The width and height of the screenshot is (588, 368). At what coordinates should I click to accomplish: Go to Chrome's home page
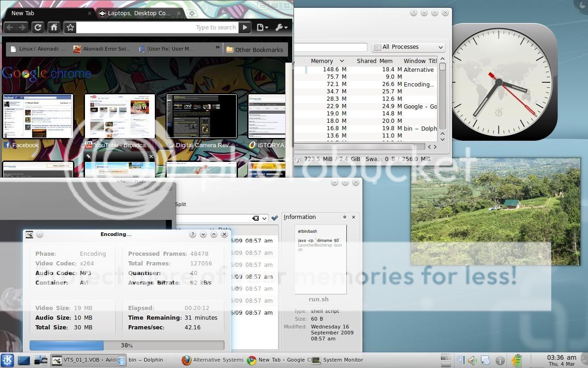point(54,28)
